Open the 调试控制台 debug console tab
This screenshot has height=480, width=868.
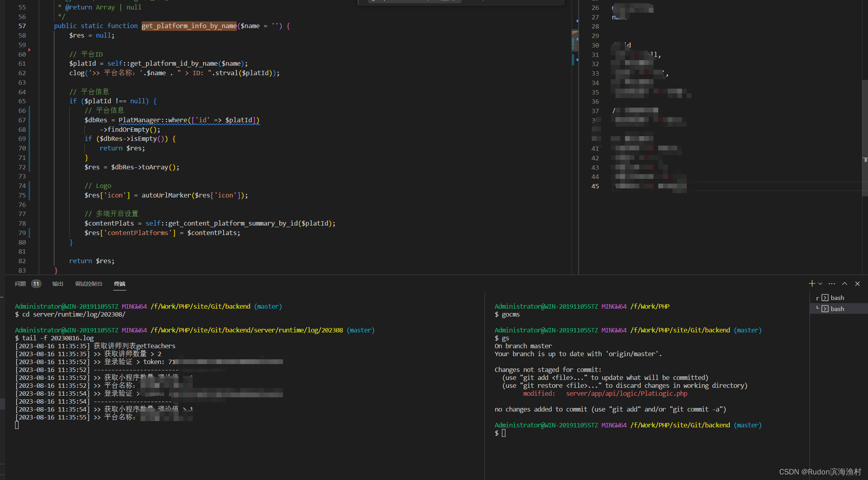click(89, 284)
